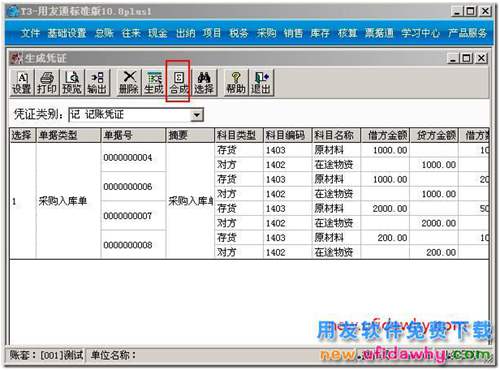The width and height of the screenshot is (500, 370).
Task: Click the 单据号 column header
Action: pos(133,135)
